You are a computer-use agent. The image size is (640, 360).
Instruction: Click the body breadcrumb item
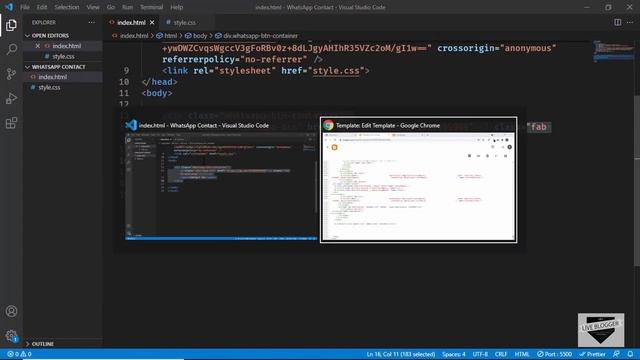tap(200, 36)
